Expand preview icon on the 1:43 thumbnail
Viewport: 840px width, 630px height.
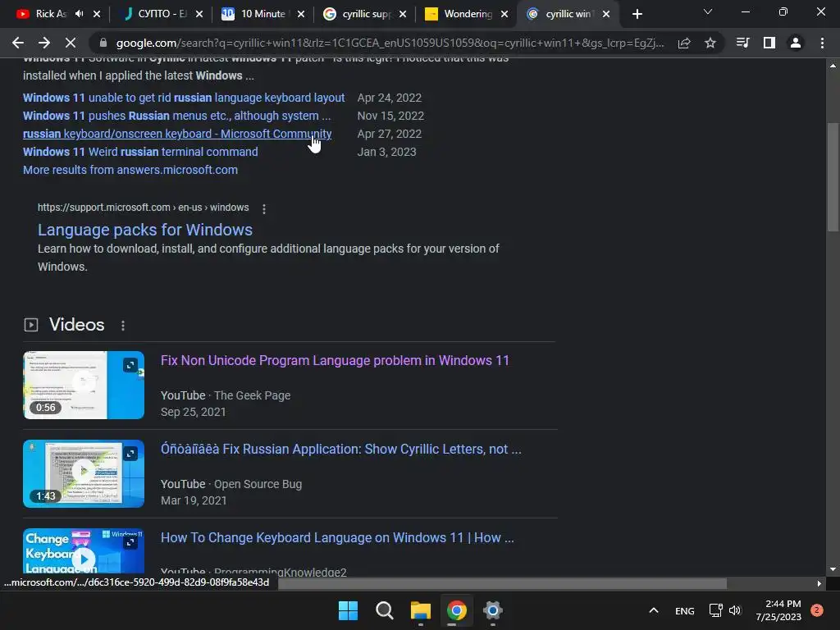coord(130,454)
